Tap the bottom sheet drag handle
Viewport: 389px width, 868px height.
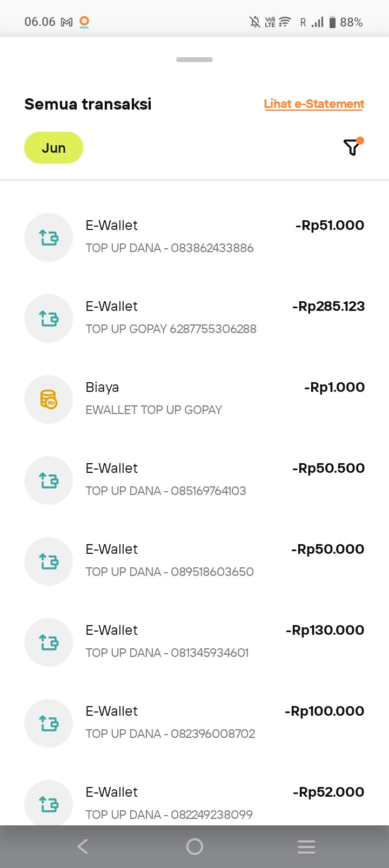pyautogui.click(x=194, y=59)
